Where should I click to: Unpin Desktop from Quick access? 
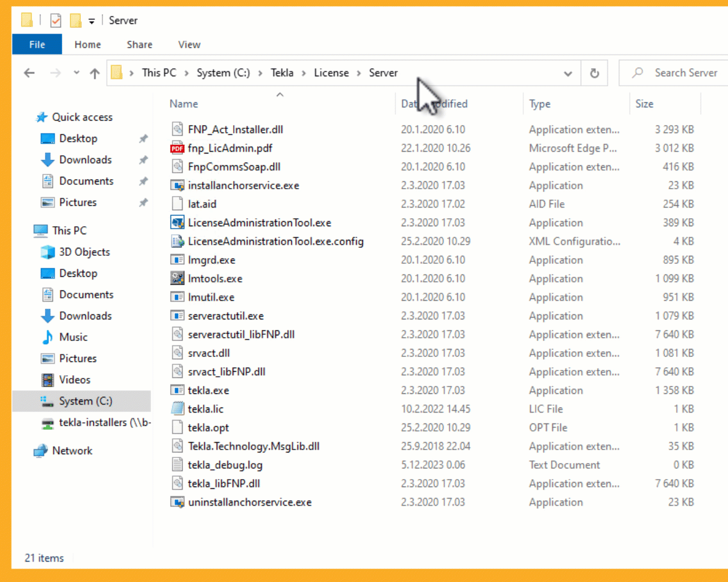(x=143, y=138)
